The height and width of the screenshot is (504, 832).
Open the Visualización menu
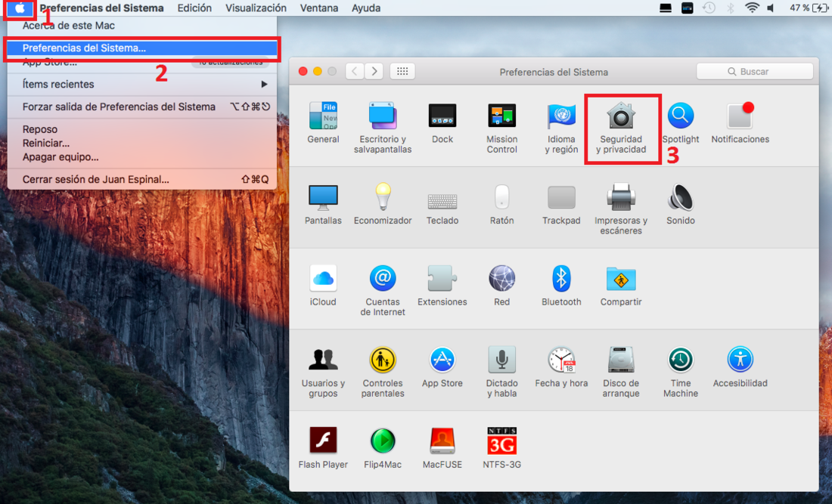(x=256, y=8)
